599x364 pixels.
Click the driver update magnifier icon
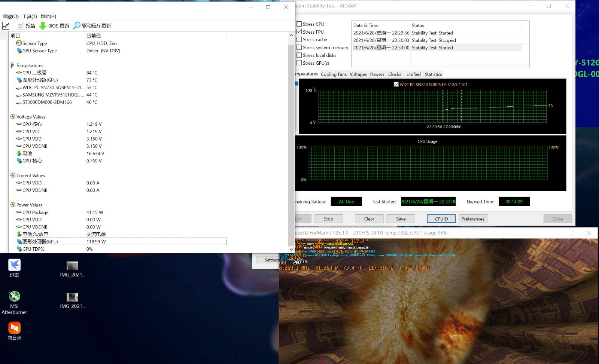point(76,25)
